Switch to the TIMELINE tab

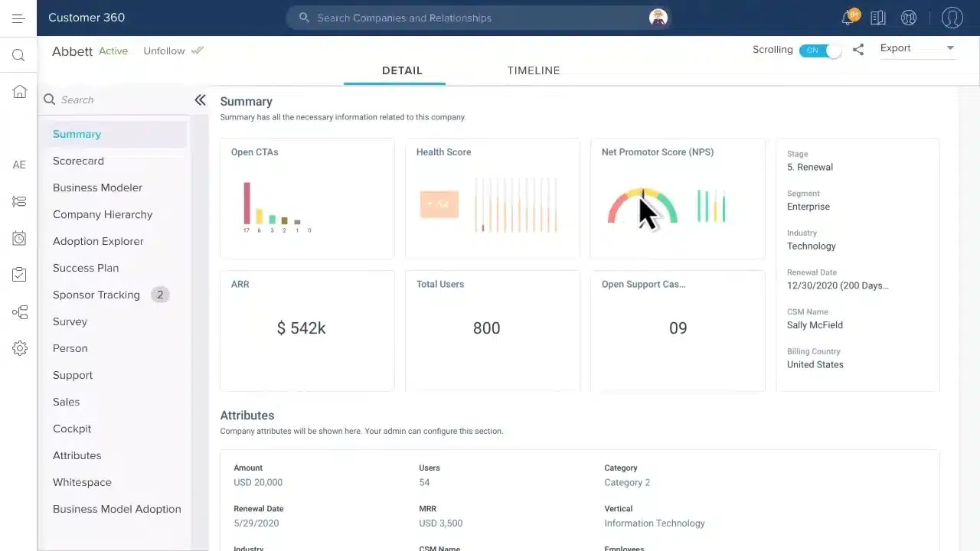pyautogui.click(x=533, y=70)
